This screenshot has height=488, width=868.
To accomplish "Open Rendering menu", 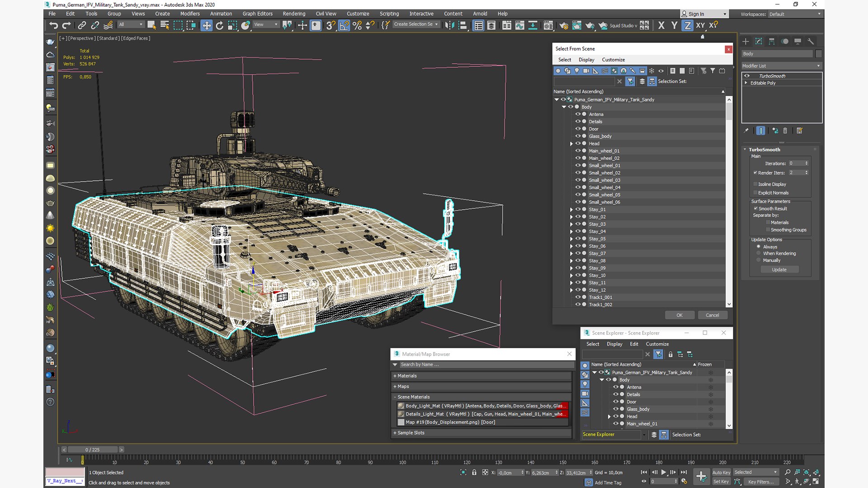I will [x=294, y=14].
